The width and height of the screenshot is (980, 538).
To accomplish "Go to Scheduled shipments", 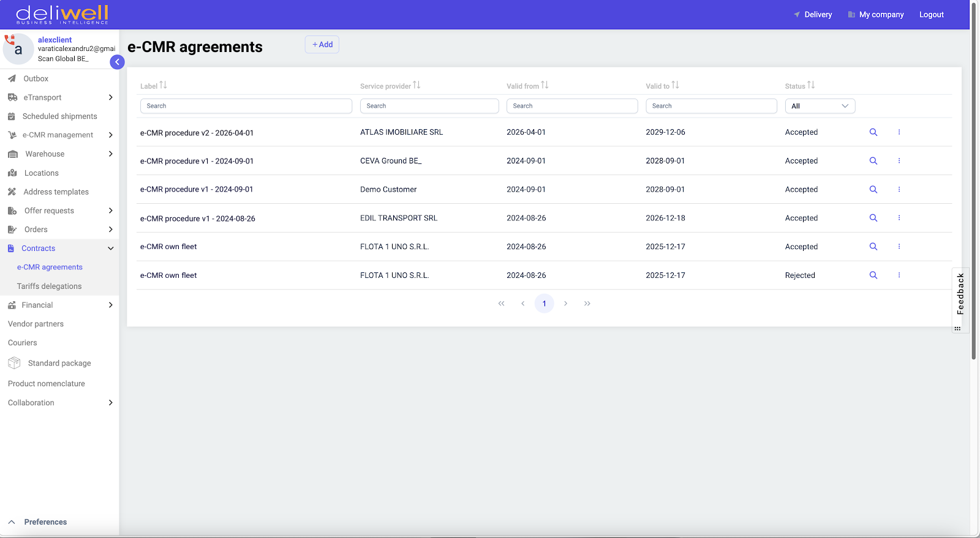I will [x=59, y=116].
